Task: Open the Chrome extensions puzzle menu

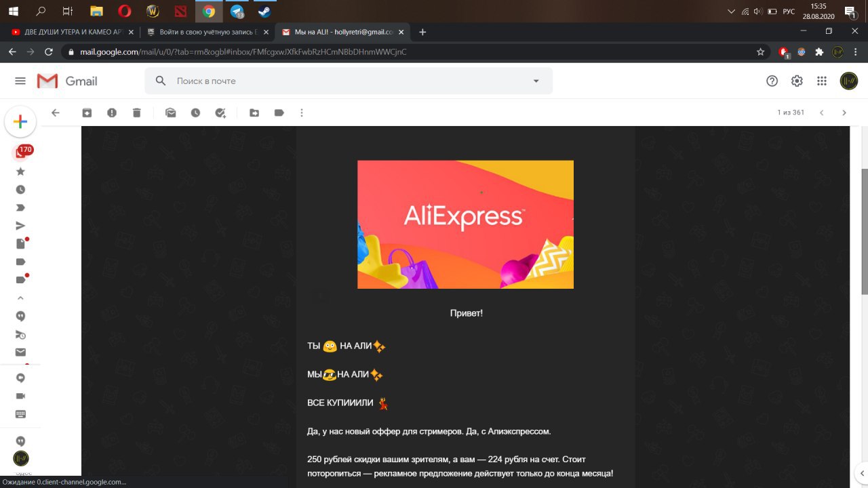Action: click(x=819, y=52)
